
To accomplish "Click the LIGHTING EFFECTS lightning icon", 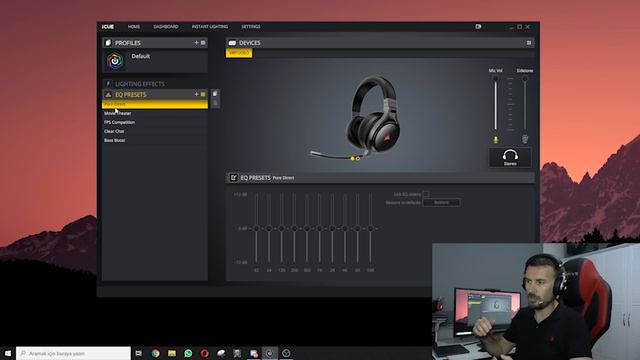I will coord(108,84).
